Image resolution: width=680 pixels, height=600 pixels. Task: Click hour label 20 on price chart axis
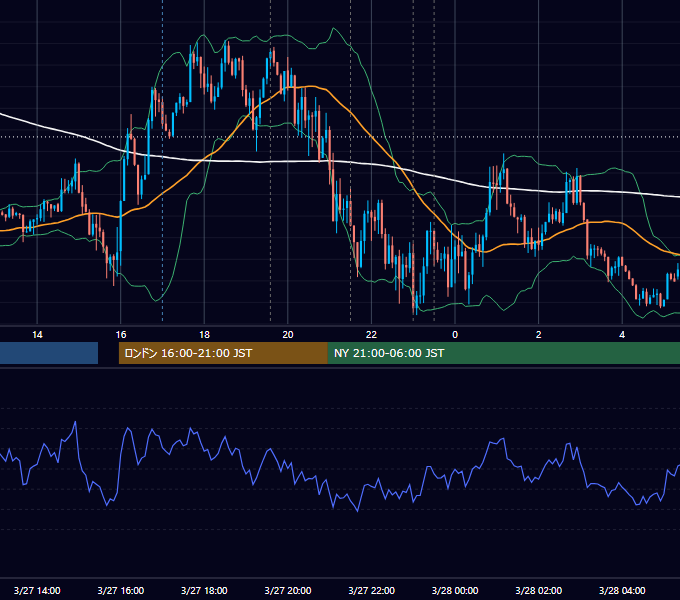pos(288,335)
